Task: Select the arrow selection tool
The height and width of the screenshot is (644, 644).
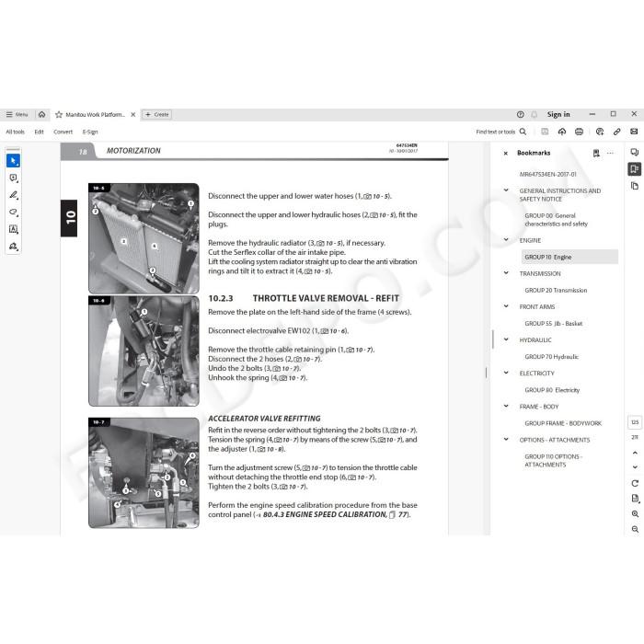Action: 13,161
